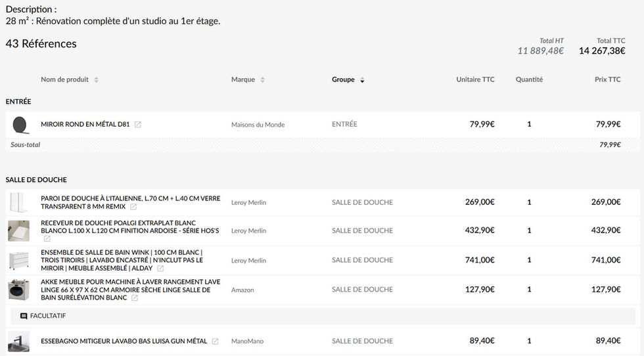Click the Entrée sous-total row
Screen dimensions: 644x356
(x=322, y=145)
